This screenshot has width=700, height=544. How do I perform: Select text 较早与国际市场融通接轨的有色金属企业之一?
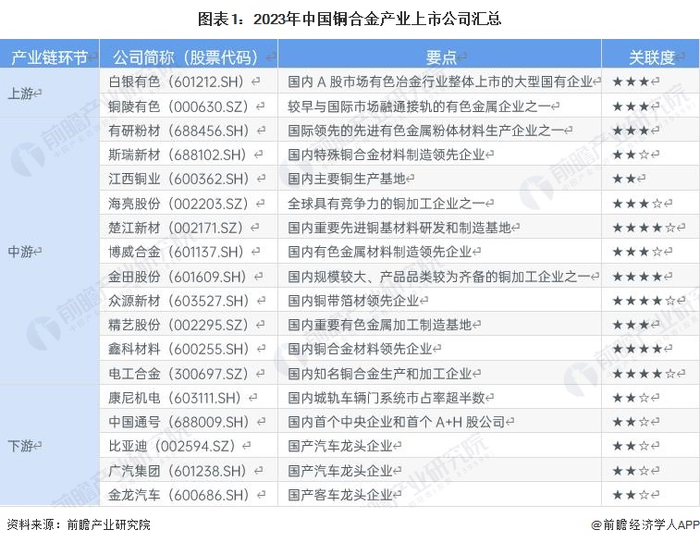pos(419,106)
